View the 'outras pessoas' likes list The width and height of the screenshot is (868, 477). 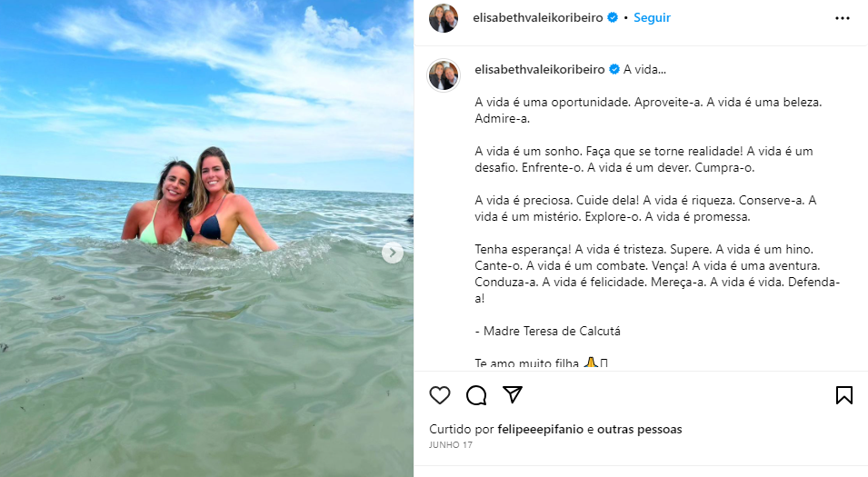639,429
